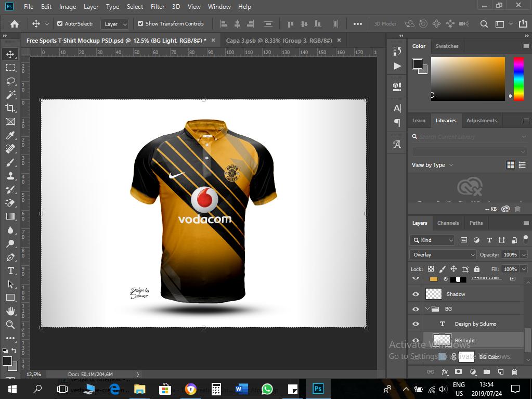Toggle the Auto-Select checkbox
Image resolution: width=532 pixels, height=399 pixels.
tap(60, 24)
